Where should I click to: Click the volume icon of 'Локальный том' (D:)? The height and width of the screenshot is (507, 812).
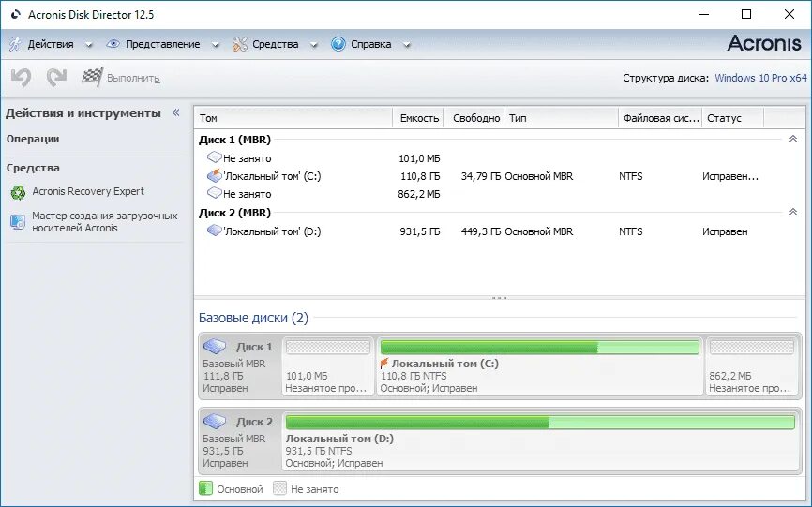pos(214,231)
